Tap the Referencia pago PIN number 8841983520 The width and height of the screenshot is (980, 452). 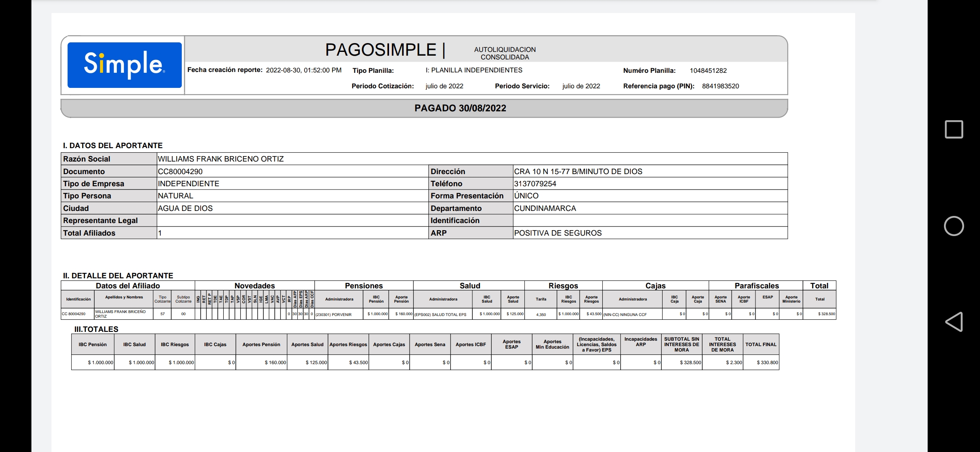click(x=720, y=86)
